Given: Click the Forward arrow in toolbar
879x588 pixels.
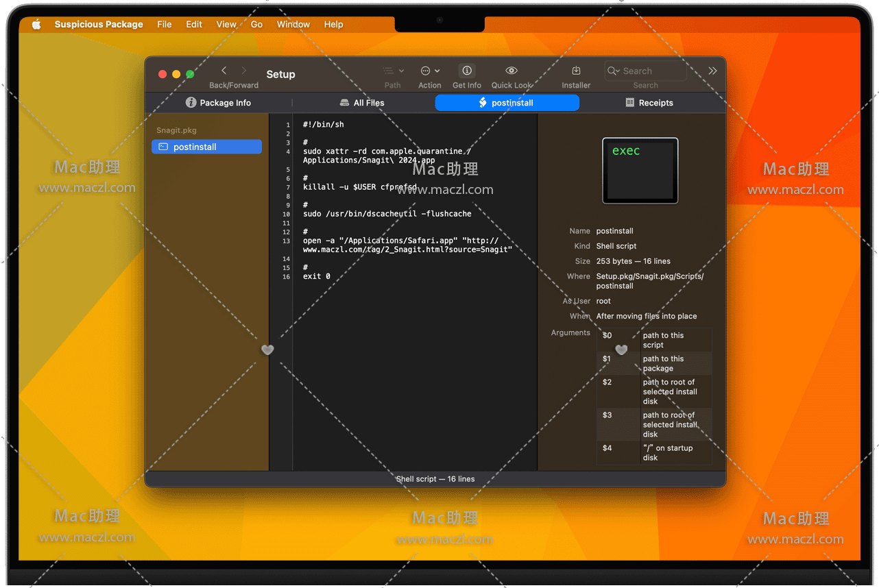Looking at the screenshot, I should [x=243, y=71].
